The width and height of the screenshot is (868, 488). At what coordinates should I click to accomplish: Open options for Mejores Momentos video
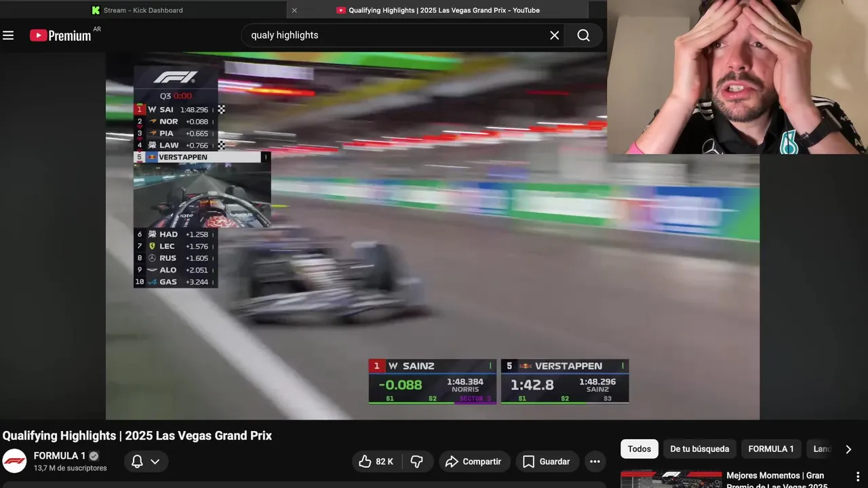pyautogui.click(x=858, y=476)
